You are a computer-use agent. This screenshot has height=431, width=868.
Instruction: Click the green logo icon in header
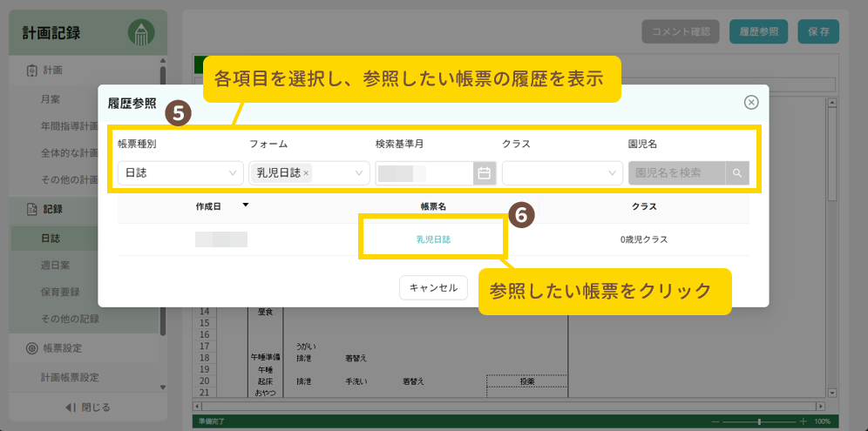140,33
